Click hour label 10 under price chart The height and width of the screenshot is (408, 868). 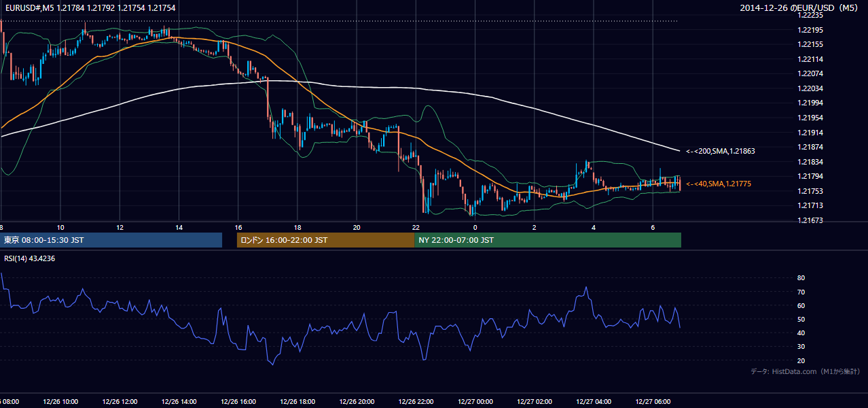click(60, 227)
